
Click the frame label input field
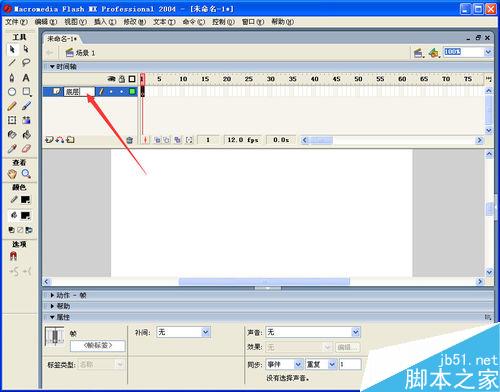(98, 346)
